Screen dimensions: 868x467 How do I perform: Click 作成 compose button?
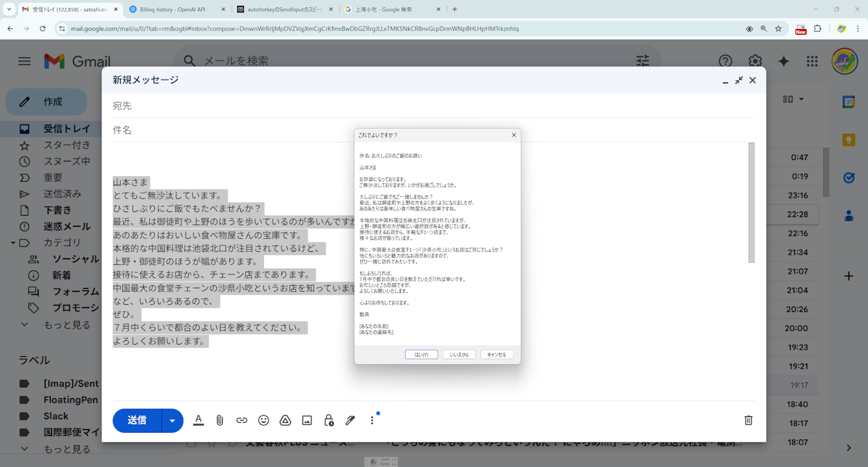[x=46, y=102]
